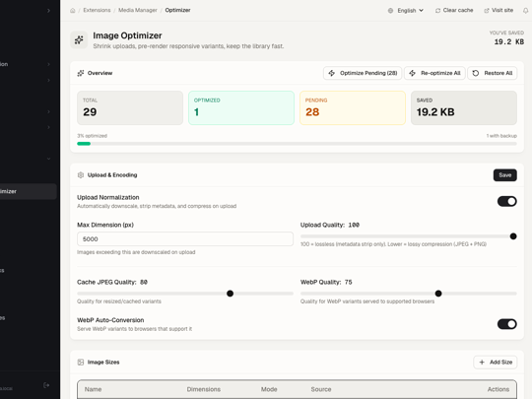Turn off WebP Auto-Conversion toggle
Screen dimensions: 532x399
click(507, 324)
